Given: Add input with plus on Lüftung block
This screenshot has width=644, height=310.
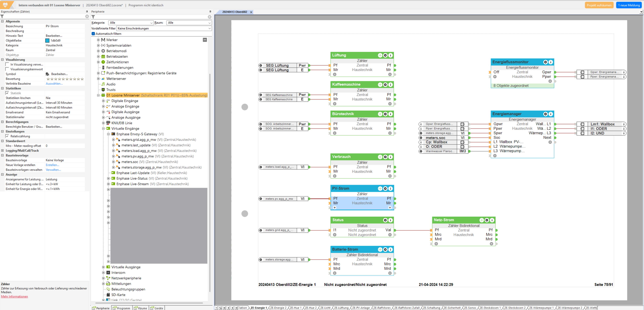Looking at the screenshot, I should click(335, 74).
